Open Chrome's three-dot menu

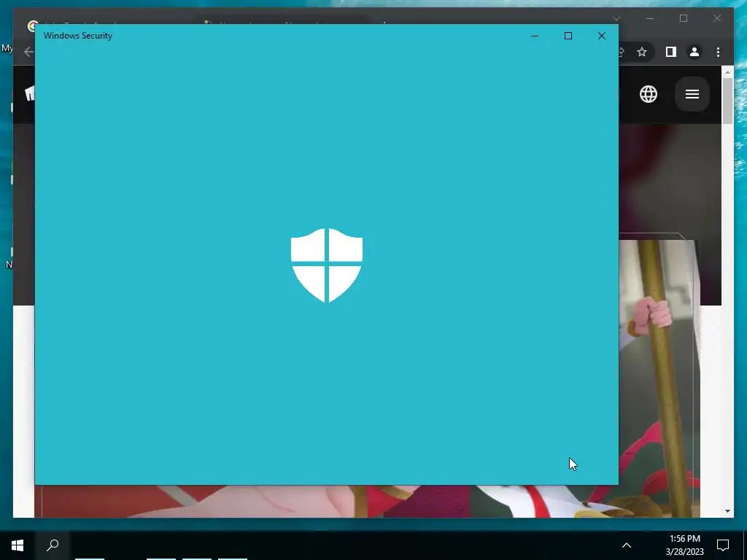point(718,52)
